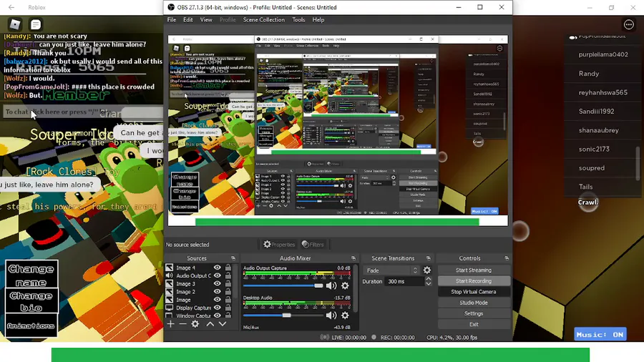Go back using Roblox window arrow
Viewport: 644px width, 362px height.
tap(11, 7)
